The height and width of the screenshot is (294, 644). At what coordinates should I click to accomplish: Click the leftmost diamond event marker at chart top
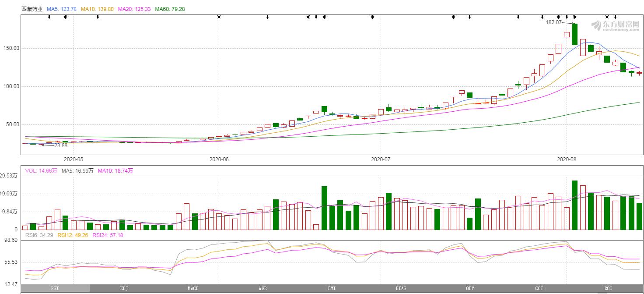tap(49, 17)
